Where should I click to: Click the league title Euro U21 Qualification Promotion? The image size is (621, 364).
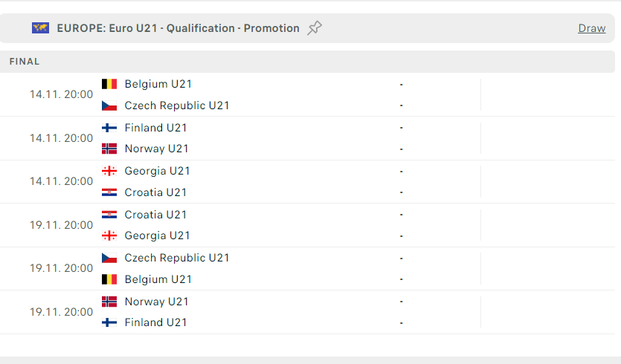pyautogui.click(x=178, y=28)
